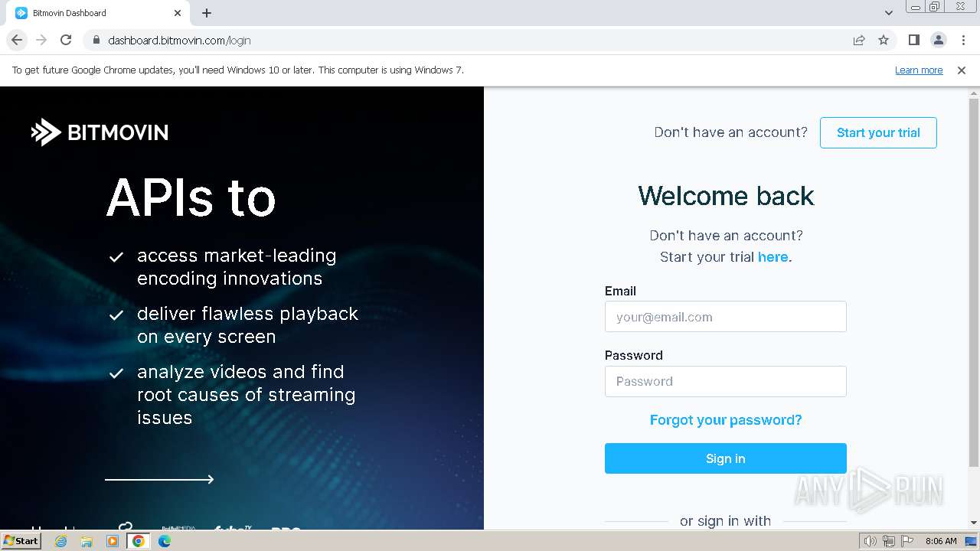980x551 pixels.
Task: Click 'access market-leading encoding innovations' text
Action: point(237,267)
